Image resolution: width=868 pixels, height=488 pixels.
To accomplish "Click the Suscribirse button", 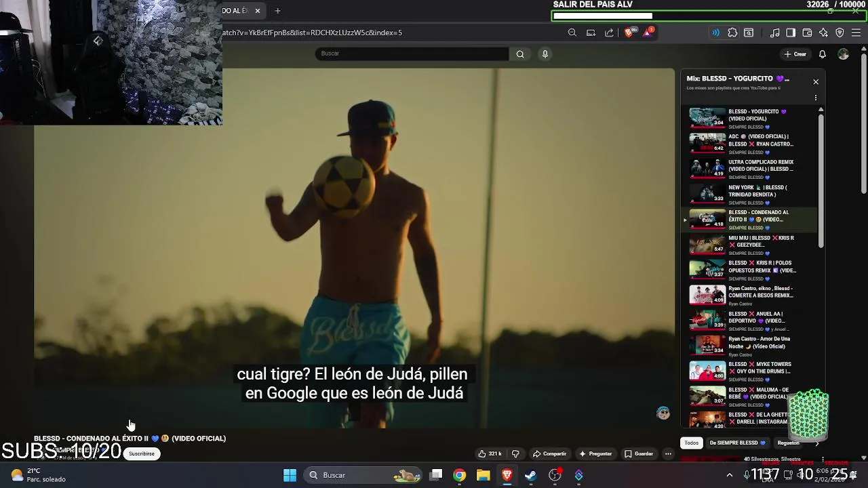I will pyautogui.click(x=142, y=453).
